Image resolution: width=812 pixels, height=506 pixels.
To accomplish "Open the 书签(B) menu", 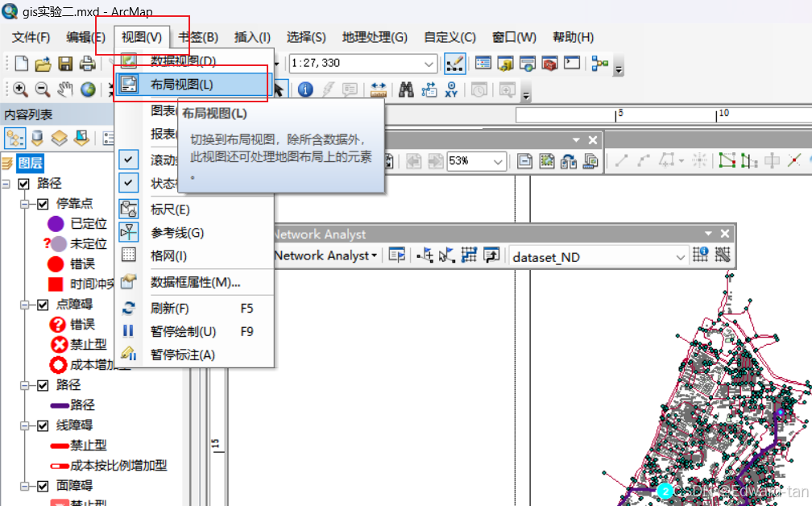I will [198, 37].
